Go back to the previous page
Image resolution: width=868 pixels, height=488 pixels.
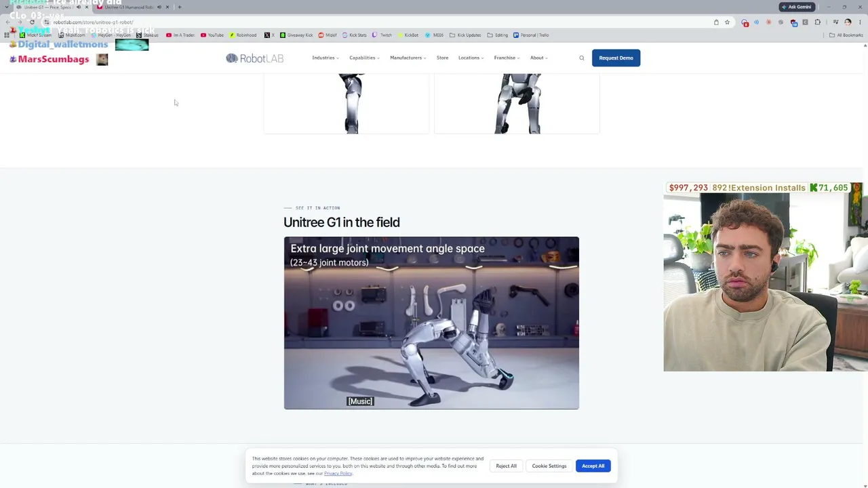pyautogui.click(x=7, y=22)
